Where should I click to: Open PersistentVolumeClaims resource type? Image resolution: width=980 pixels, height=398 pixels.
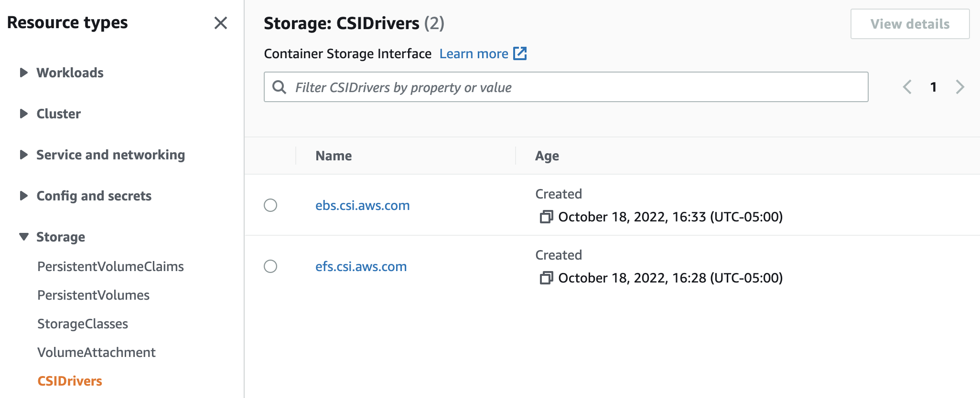tap(110, 266)
